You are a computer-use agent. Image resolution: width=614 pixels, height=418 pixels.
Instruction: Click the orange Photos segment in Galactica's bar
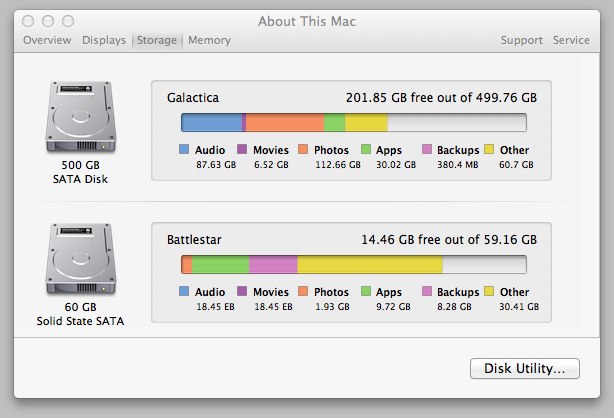click(285, 123)
